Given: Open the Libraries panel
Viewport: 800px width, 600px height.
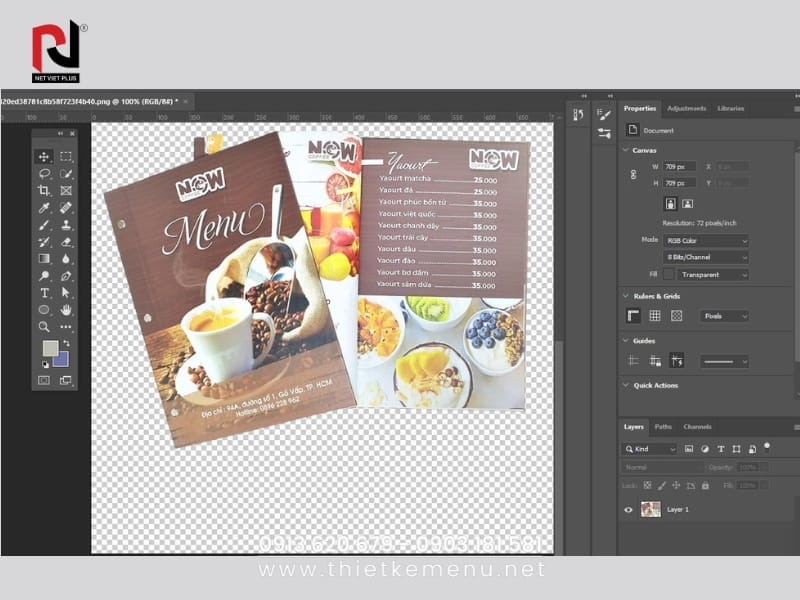Looking at the screenshot, I should (x=730, y=108).
